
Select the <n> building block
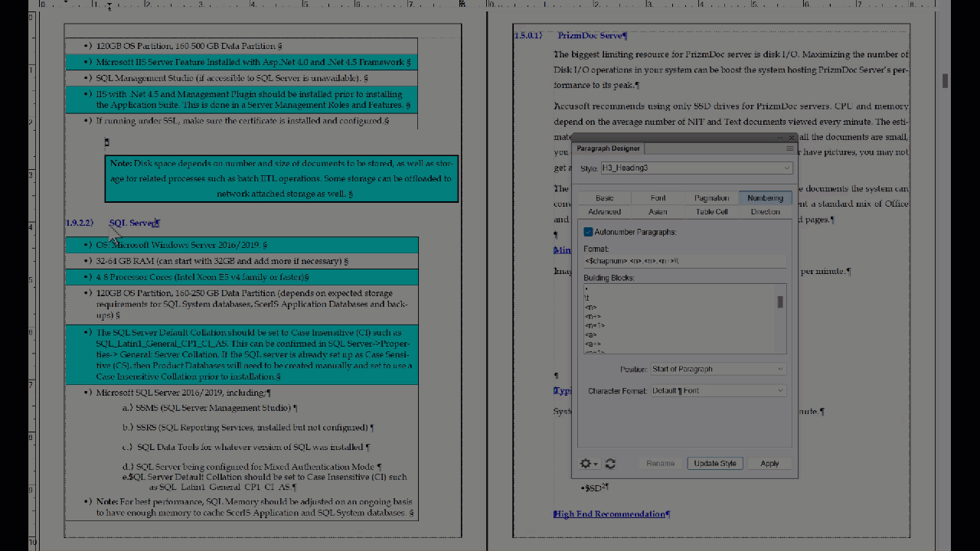(590, 308)
